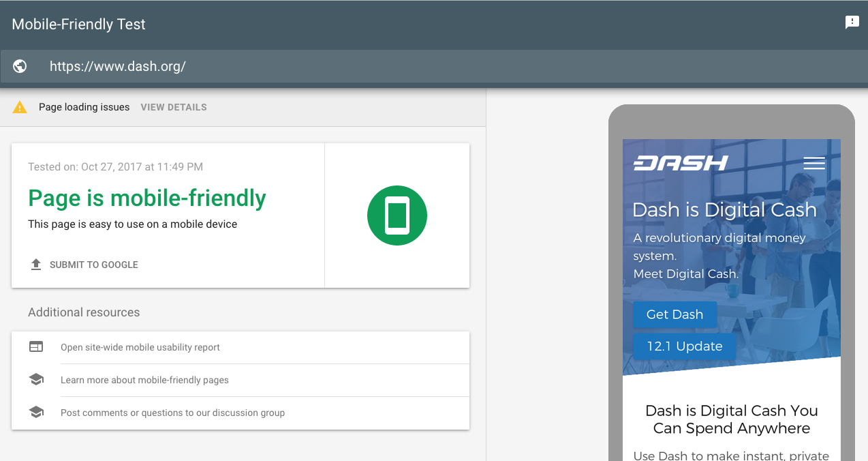The width and height of the screenshot is (868, 461).
Task: Click 'A revolutionary digital money system' text
Action: tap(719, 247)
